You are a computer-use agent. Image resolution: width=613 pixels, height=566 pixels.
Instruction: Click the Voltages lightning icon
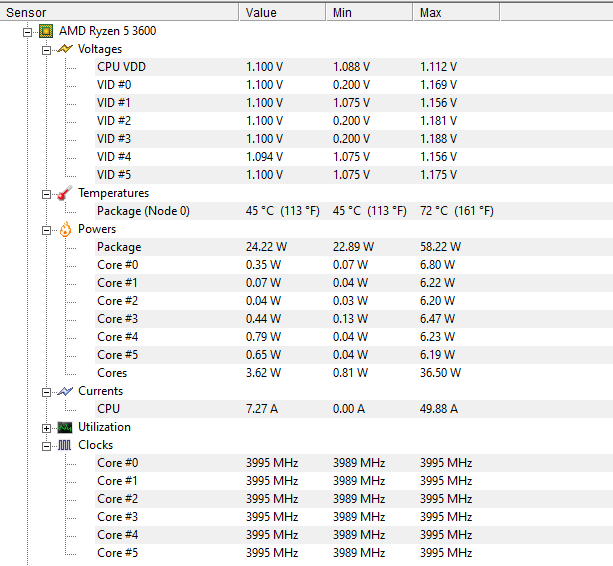point(65,49)
